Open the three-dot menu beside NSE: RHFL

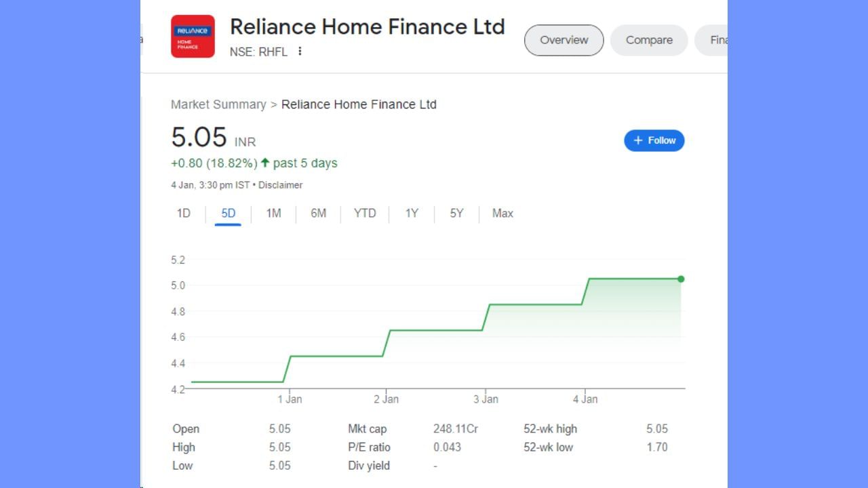click(300, 51)
